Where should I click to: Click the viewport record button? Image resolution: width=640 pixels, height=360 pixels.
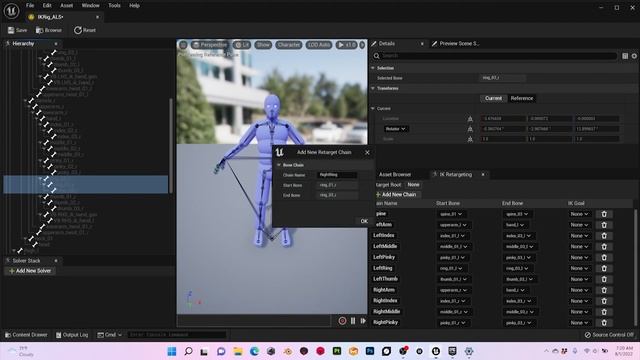(x=342, y=321)
